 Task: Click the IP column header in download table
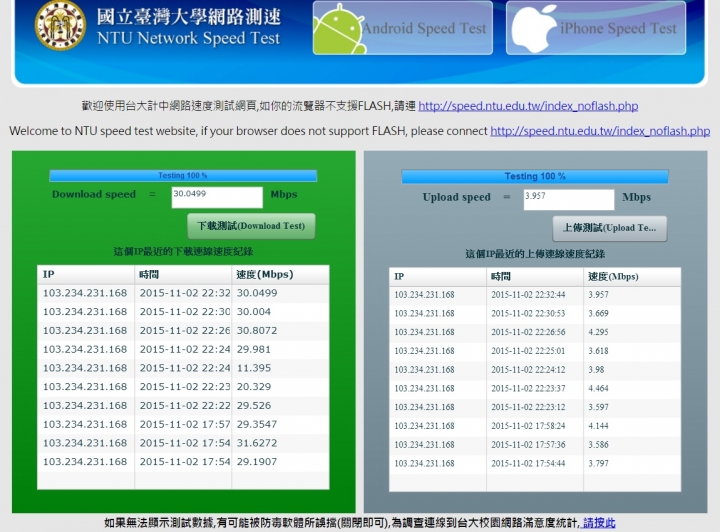pyautogui.click(x=86, y=274)
